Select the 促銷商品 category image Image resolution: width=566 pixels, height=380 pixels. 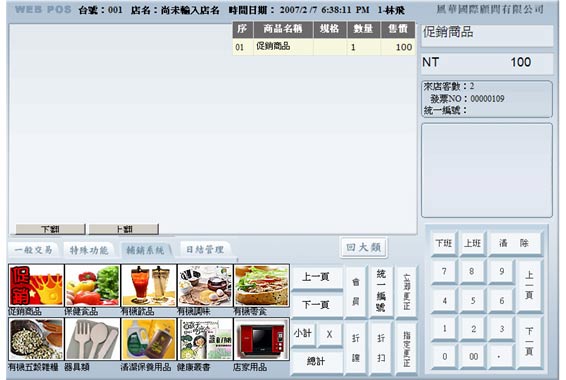pos(36,285)
